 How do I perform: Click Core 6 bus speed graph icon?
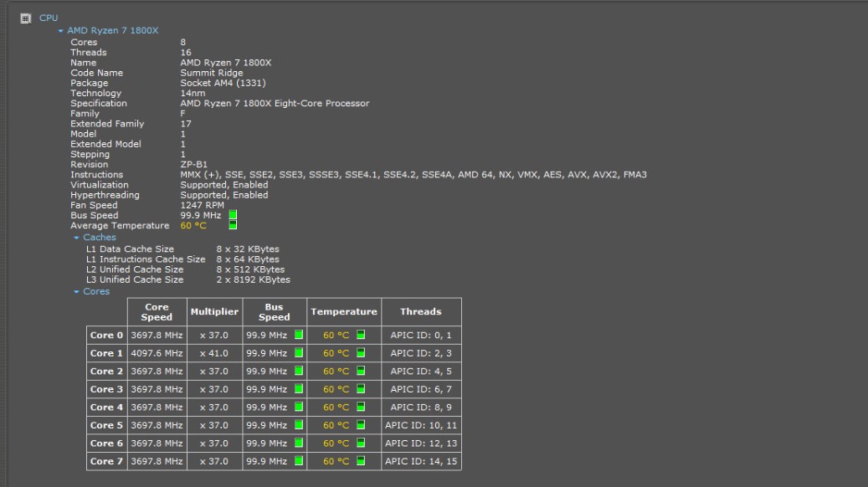click(299, 443)
